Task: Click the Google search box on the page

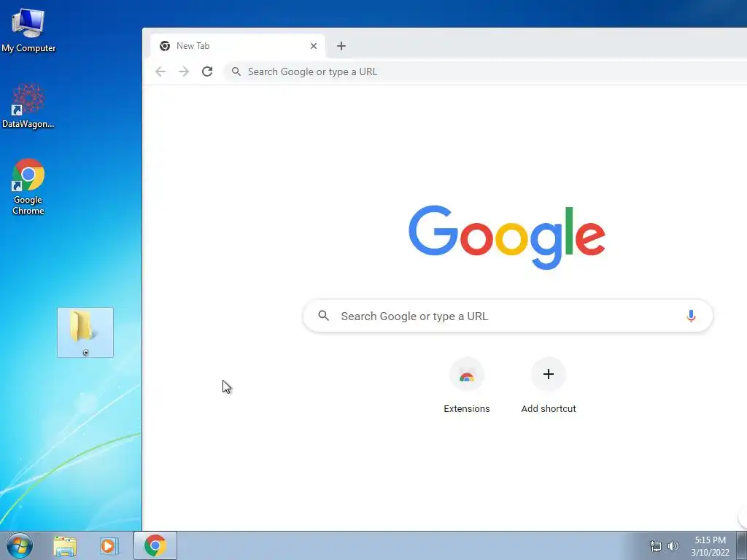Action: 508,316
